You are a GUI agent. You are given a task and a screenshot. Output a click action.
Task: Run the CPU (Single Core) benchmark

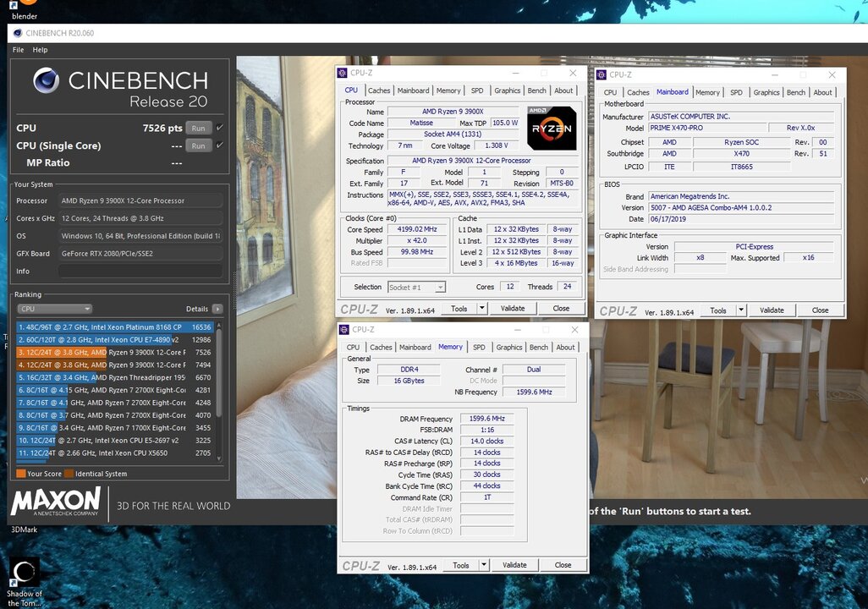199,145
